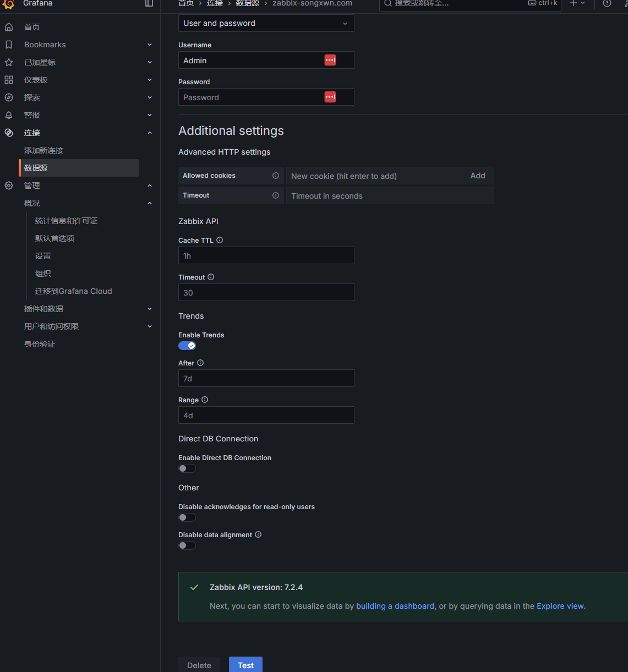Toggle Disable acknowledges for read-only users
The height and width of the screenshot is (672, 628).
point(187,517)
